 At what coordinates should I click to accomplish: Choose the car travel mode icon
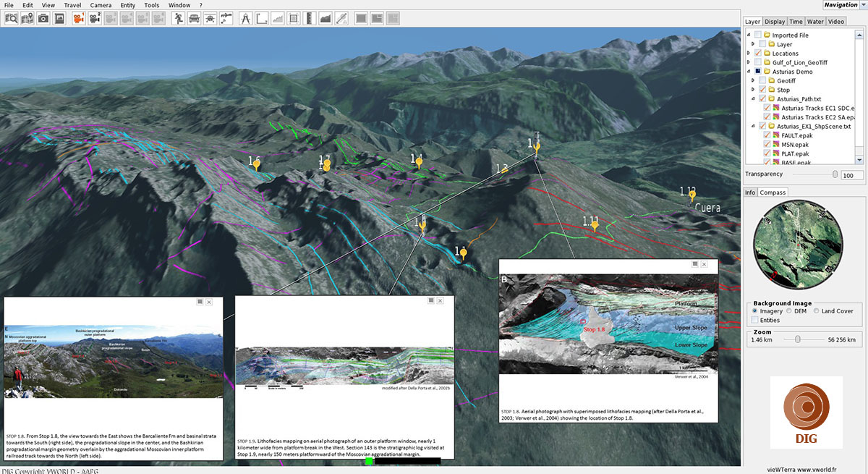point(194,18)
